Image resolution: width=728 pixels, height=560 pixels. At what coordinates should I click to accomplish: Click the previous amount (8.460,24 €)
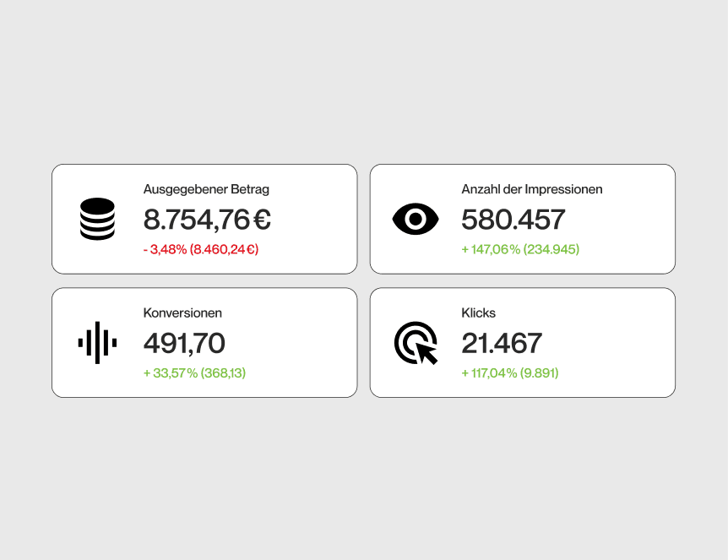225,249
